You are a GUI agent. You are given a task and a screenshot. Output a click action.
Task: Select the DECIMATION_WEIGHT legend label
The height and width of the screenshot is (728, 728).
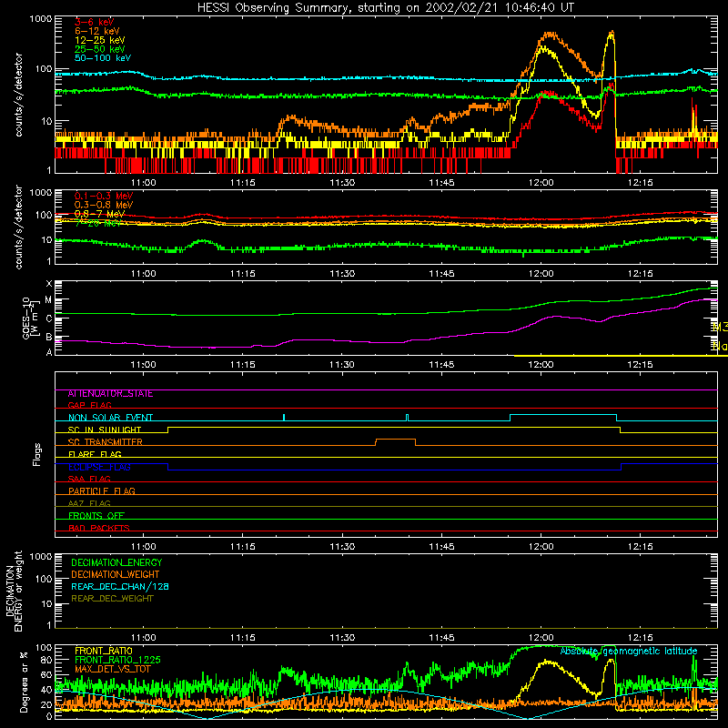pyautogui.click(x=116, y=575)
